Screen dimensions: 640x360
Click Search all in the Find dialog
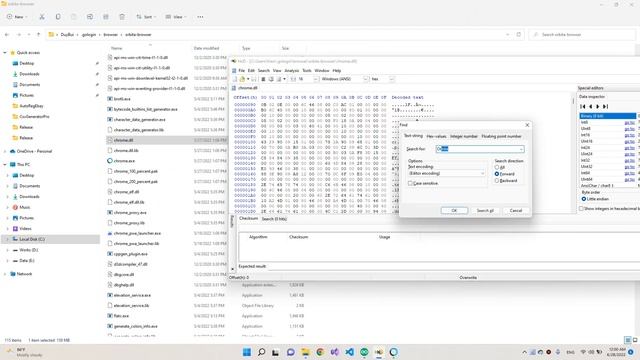485,211
